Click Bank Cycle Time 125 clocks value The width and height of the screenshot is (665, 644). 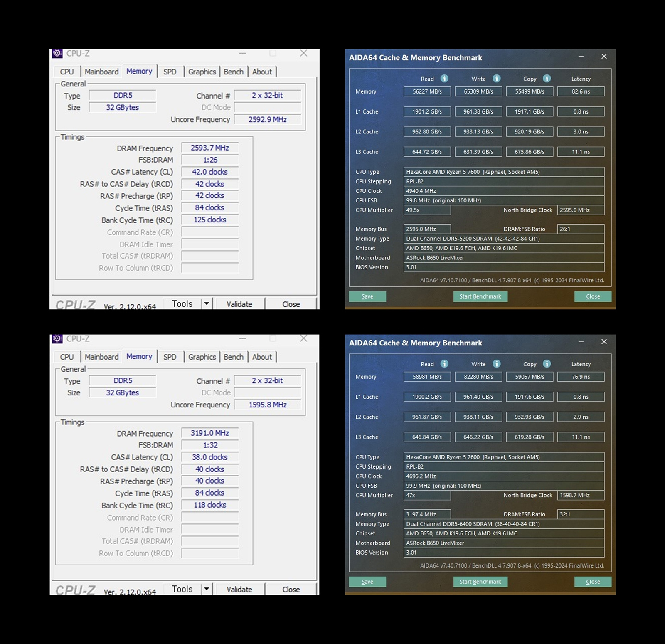click(x=210, y=220)
